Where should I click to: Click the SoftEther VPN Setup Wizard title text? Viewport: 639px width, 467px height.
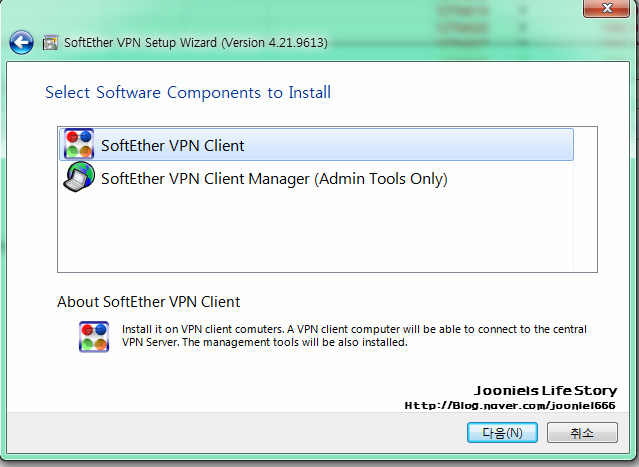point(196,43)
